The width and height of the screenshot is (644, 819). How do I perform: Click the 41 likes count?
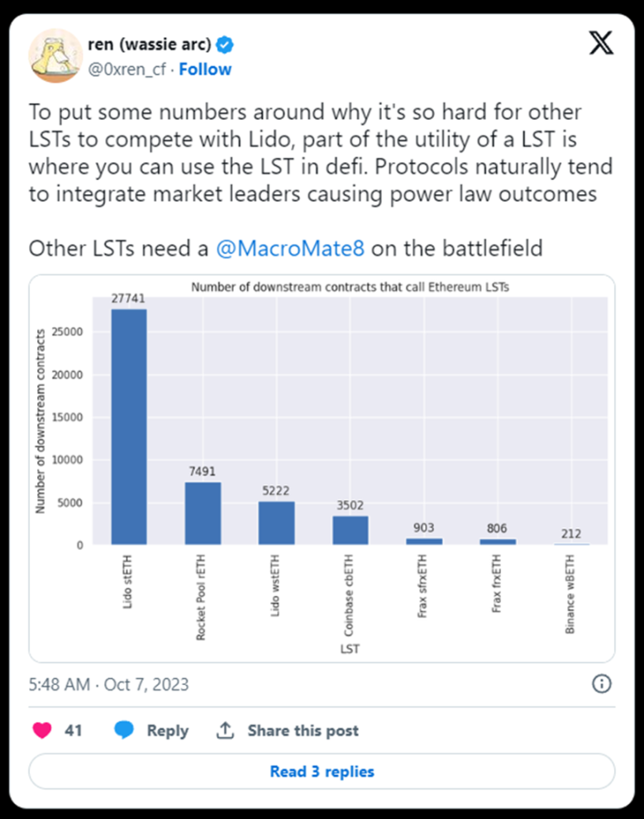coord(73,731)
